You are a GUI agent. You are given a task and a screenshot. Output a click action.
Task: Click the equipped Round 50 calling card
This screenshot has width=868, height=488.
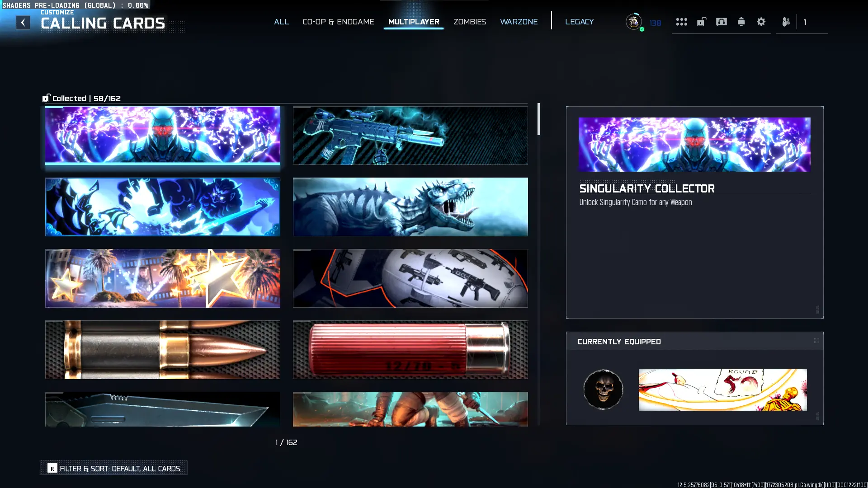[x=722, y=389]
